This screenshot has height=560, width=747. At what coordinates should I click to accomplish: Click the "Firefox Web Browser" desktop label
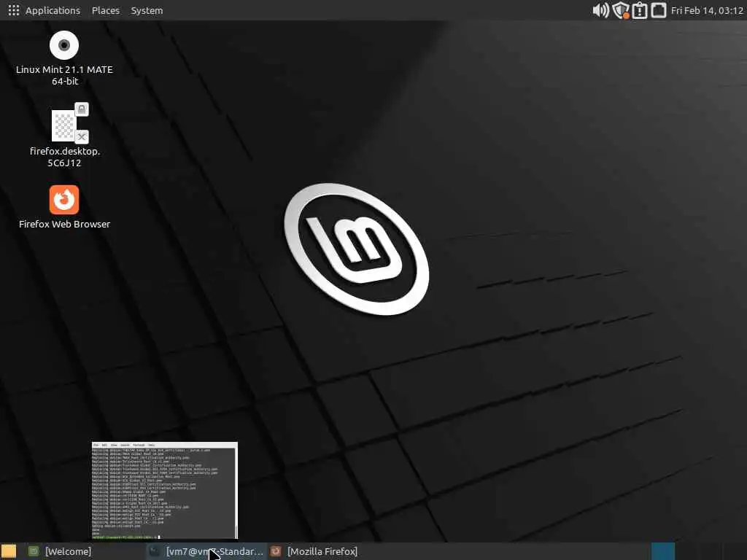coord(64,224)
